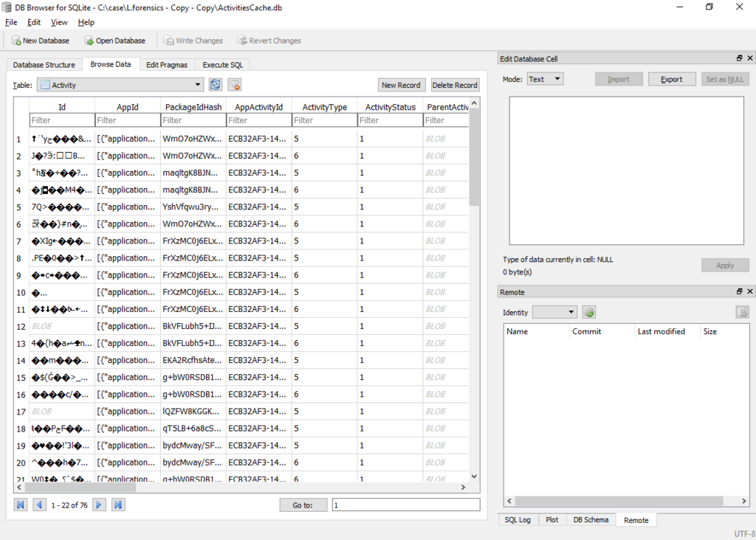Undock the Edit Database Cell panel
The image size is (756, 540).
[740, 58]
